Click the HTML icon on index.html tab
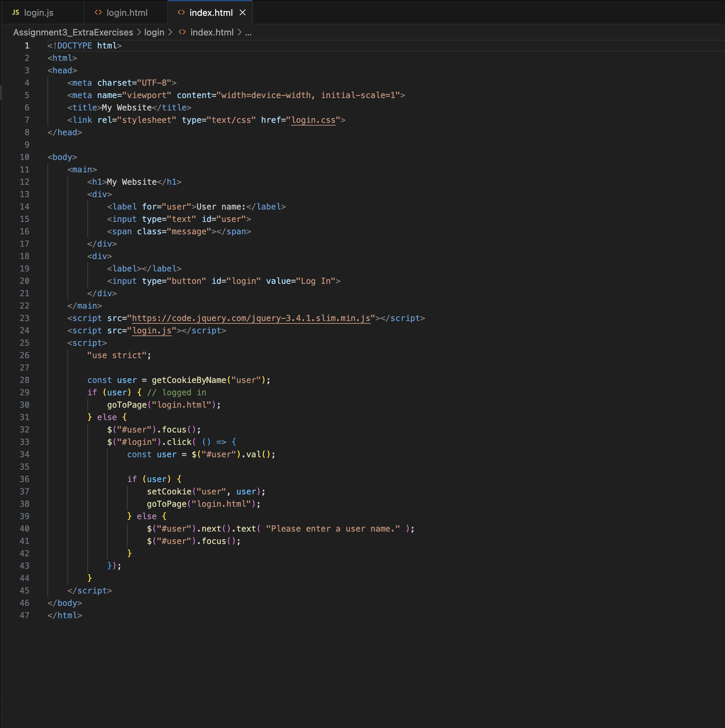The height and width of the screenshot is (728, 725). pyautogui.click(x=181, y=12)
